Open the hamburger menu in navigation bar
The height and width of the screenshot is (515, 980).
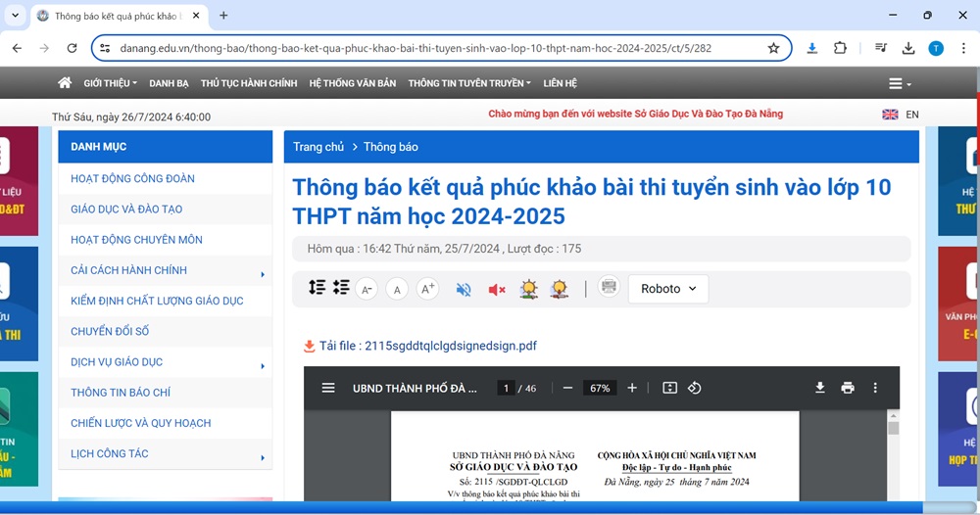900,83
